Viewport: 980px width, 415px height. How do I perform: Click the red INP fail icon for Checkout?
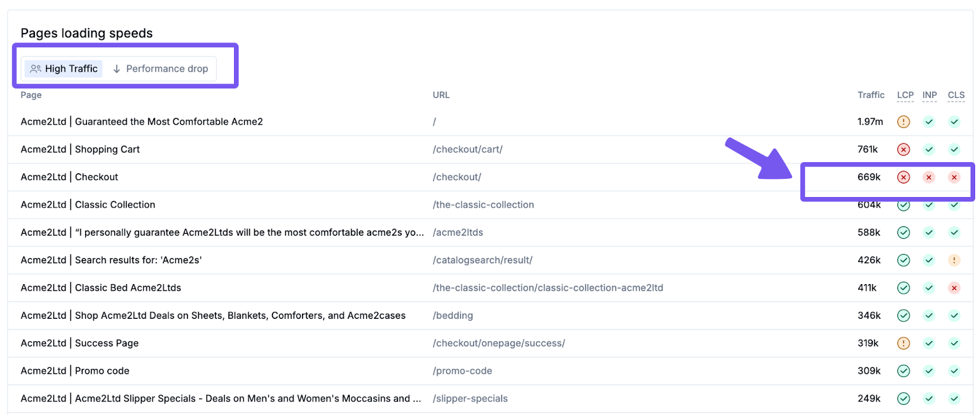coord(929,178)
